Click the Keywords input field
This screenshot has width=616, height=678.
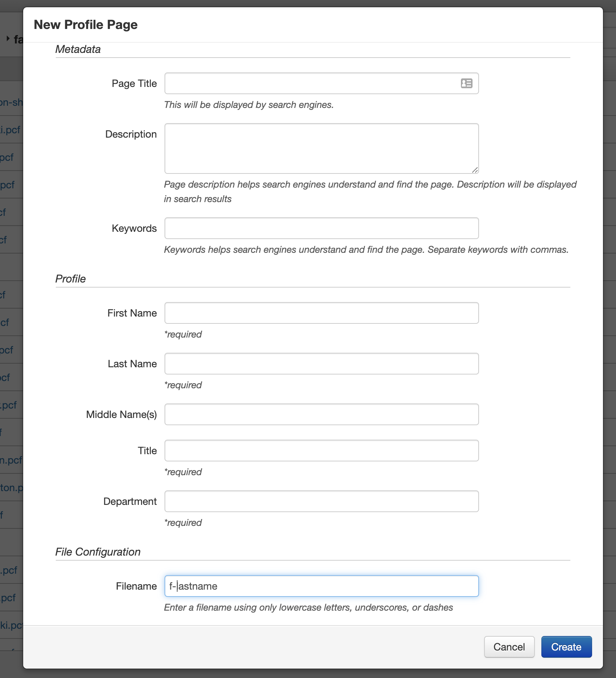321,228
